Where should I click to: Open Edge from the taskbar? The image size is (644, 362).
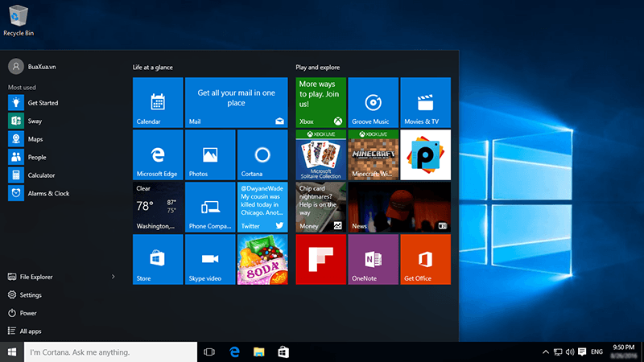point(234,352)
